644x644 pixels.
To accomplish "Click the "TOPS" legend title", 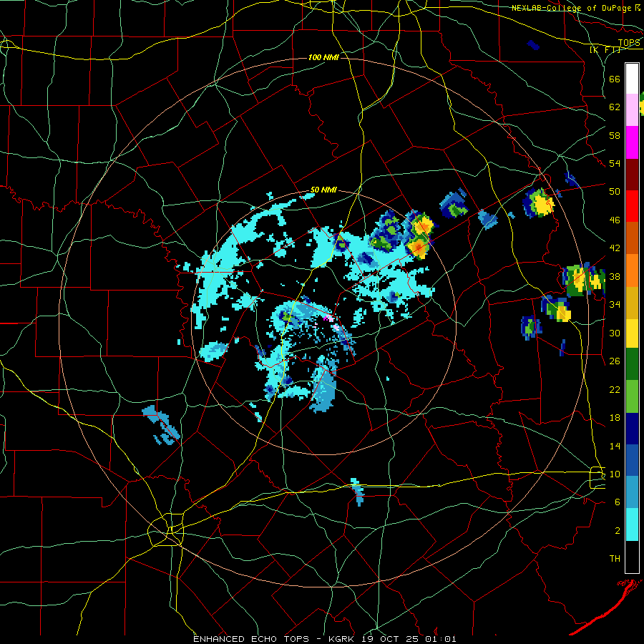I will (629, 43).
